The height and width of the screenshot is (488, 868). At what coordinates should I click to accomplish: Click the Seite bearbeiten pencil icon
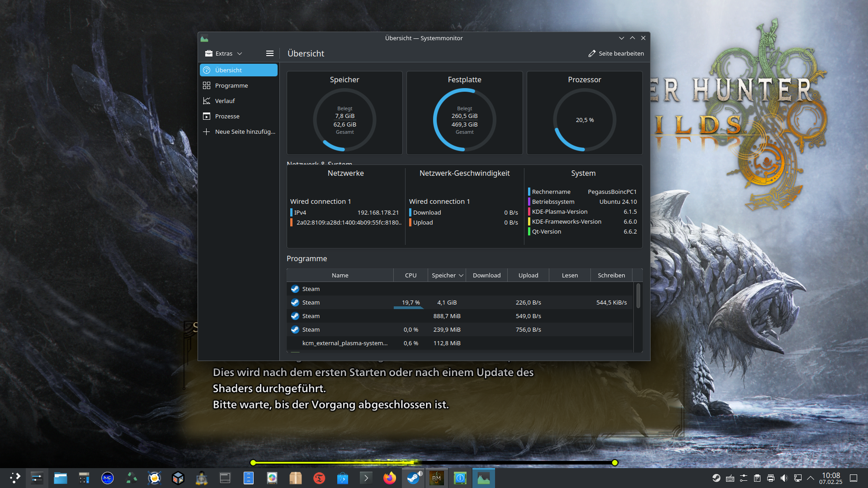pos(592,53)
